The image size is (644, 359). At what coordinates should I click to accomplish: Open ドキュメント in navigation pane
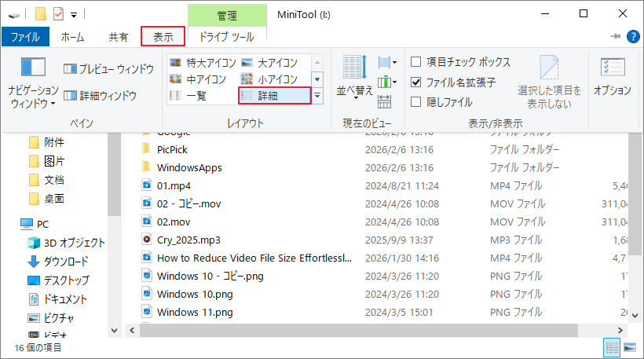click(x=57, y=299)
